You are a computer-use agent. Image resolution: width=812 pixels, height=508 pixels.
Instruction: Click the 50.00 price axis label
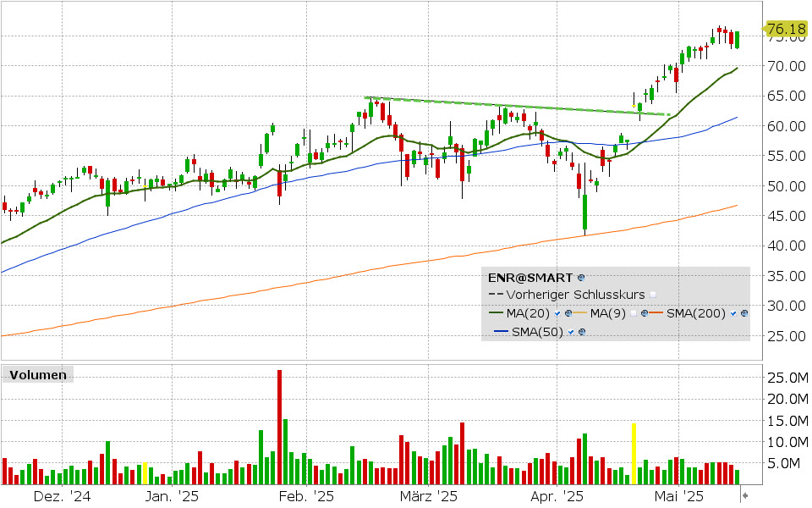click(787, 186)
